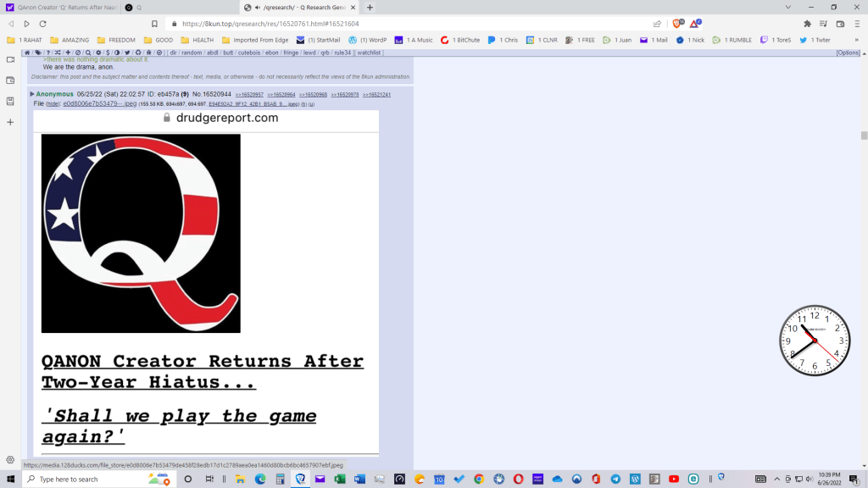Open Telegram from the taskbar
The image size is (868, 488).
click(x=615, y=479)
